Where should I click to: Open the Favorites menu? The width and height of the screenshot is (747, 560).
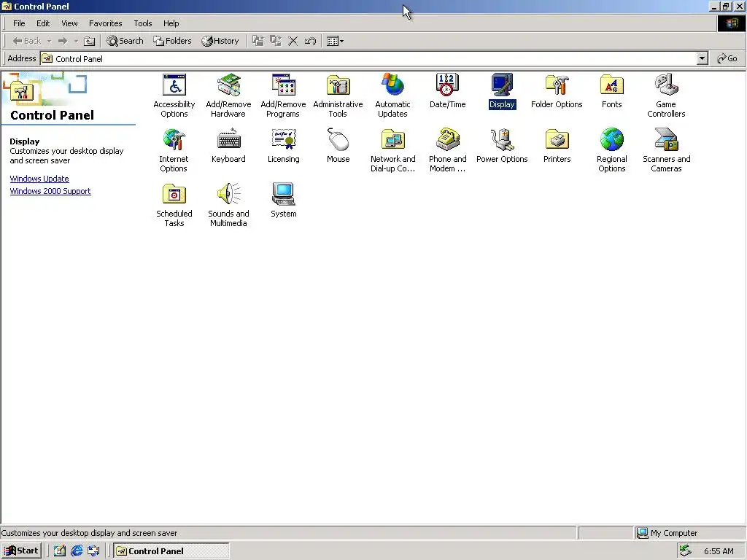coord(105,23)
